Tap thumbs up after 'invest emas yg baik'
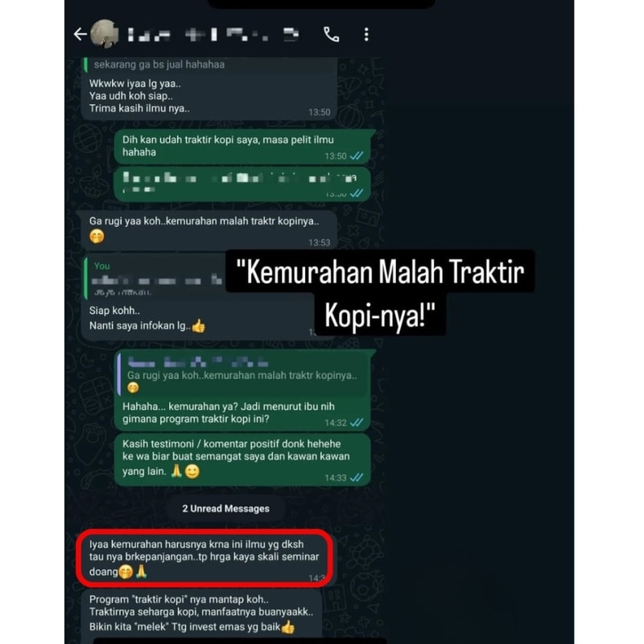The width and height of the screenshot is (644, 644). click(288, 627)
